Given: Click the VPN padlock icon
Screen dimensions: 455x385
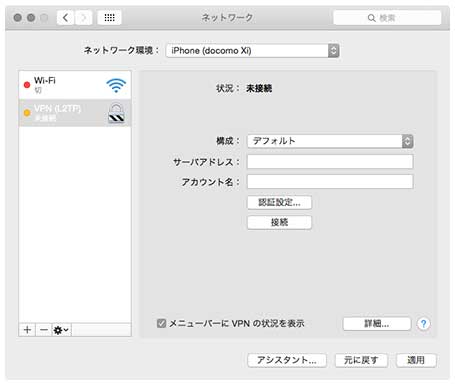Looking at the screenshot, I should (x=116, y=113).
